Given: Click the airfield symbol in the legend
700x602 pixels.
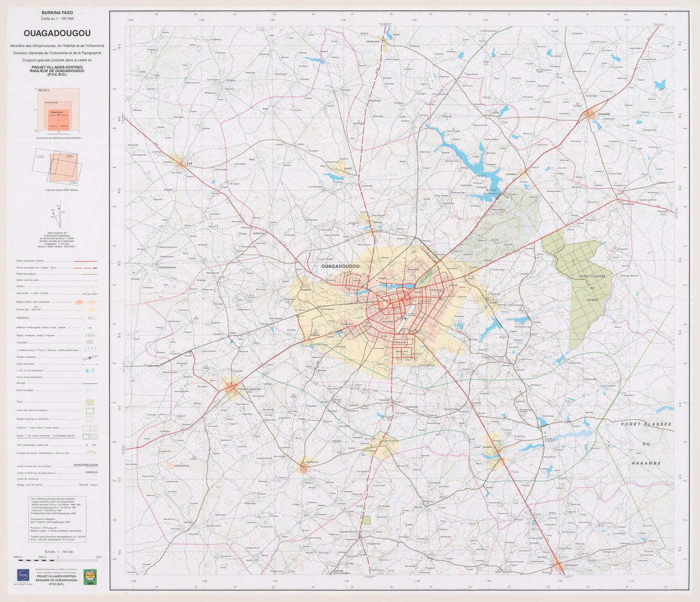Looking at the screenshot, I should [x=90, y=358].
